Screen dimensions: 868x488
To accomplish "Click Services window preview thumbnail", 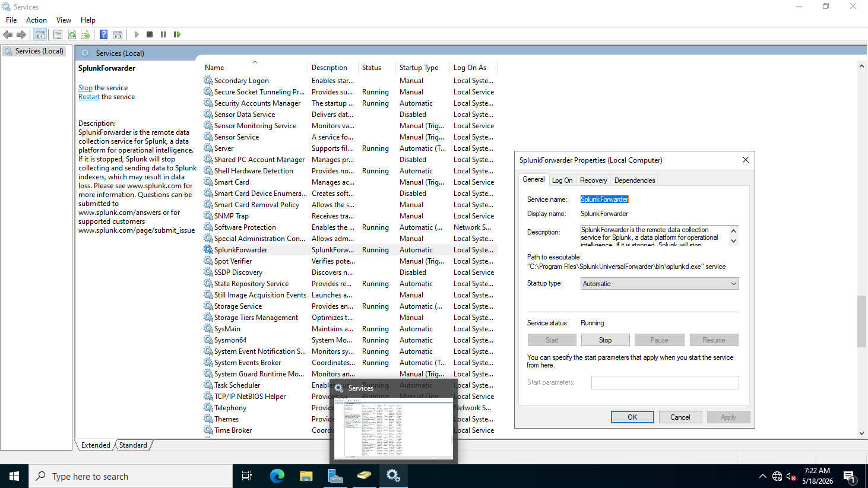I will tap(393, 428).
